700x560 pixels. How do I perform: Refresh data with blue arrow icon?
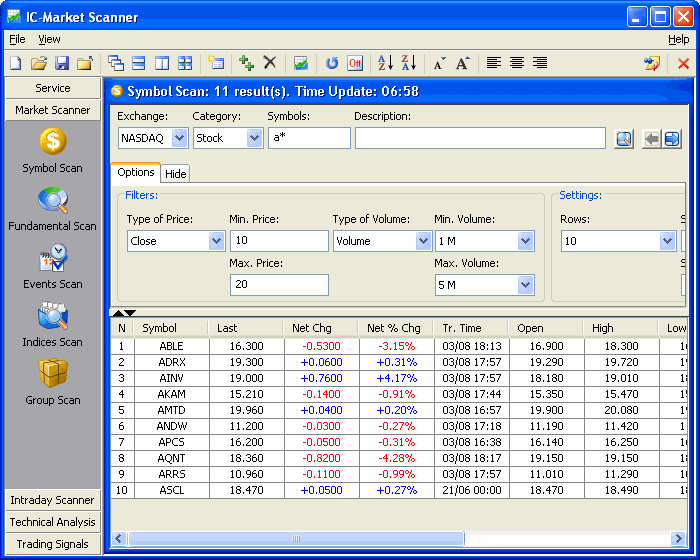pos(332,63)
